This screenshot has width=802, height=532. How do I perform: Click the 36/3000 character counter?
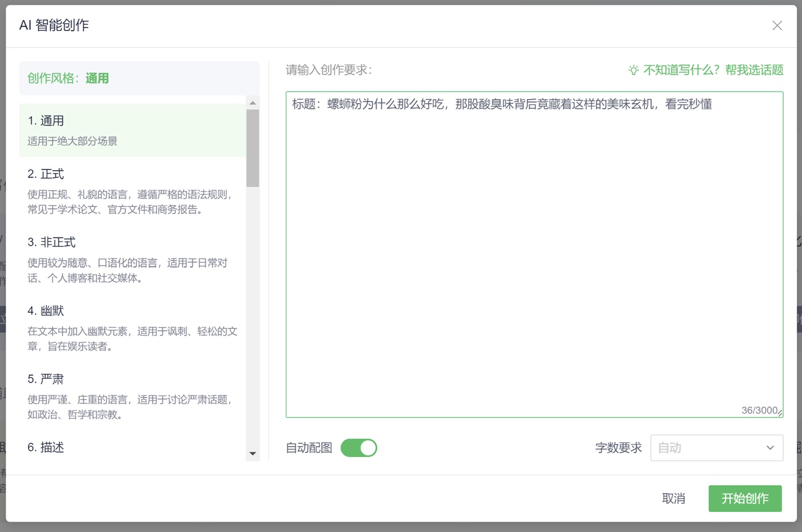[759, 410]
